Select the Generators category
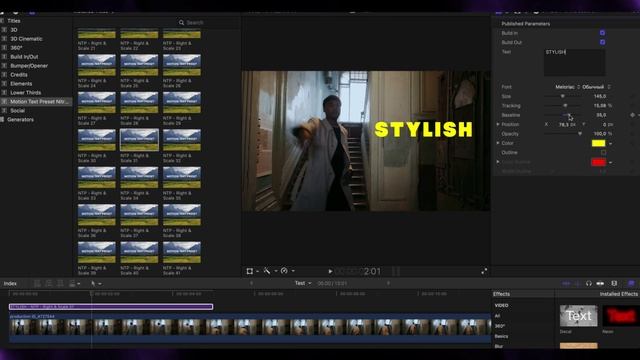This screenshot has width=640, height=360. point(20,120)
